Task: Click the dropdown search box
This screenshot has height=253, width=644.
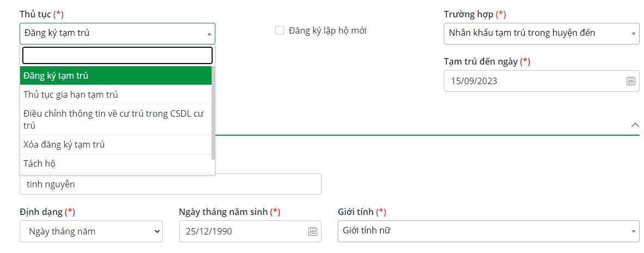Action: click(x=117, y=55)
